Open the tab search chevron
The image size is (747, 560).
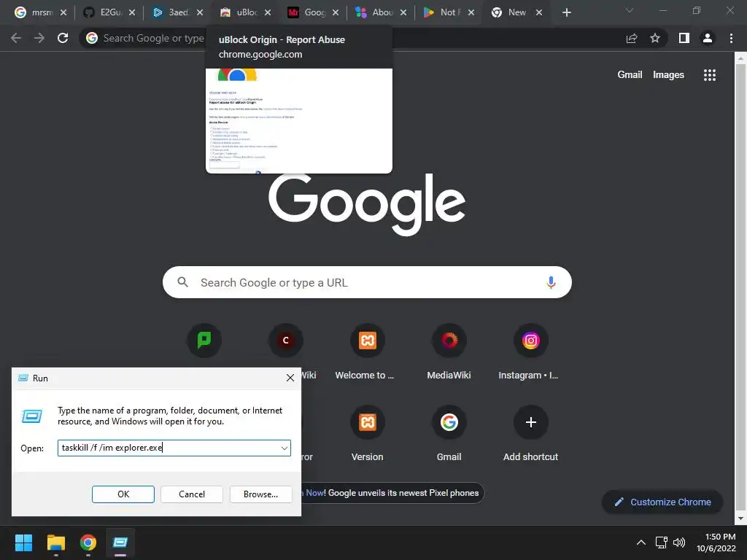tap(630, 10)
